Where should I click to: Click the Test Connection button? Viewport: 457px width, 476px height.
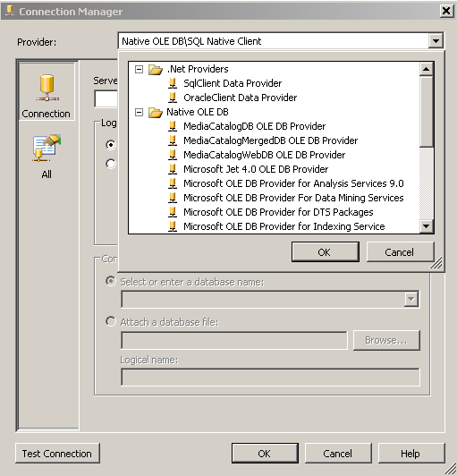57,454
